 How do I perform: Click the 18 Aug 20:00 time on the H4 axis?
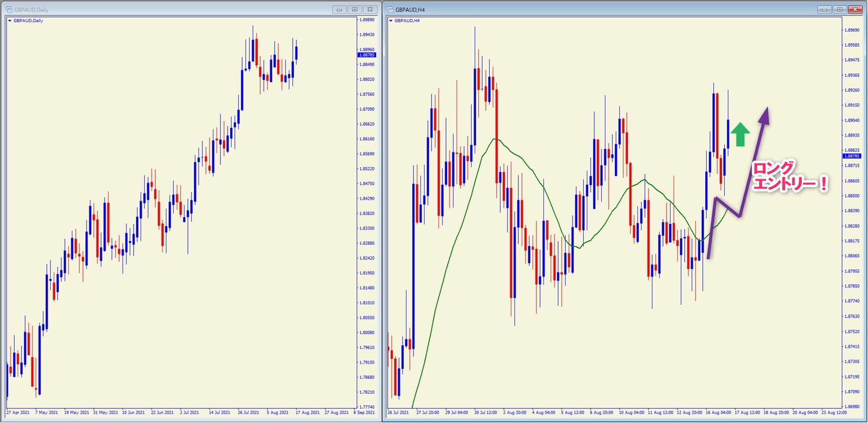(x=776, y=412)
